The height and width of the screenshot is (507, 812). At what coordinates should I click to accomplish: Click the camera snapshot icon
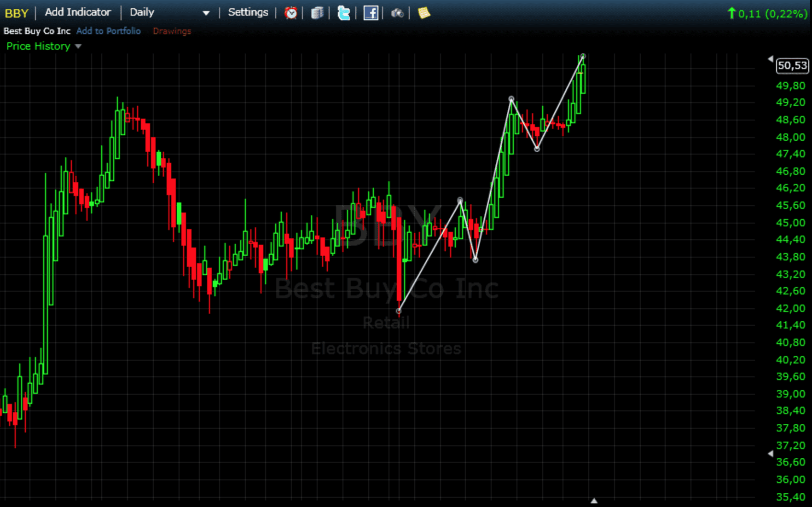pyautogui.click(x=397, y=13)
